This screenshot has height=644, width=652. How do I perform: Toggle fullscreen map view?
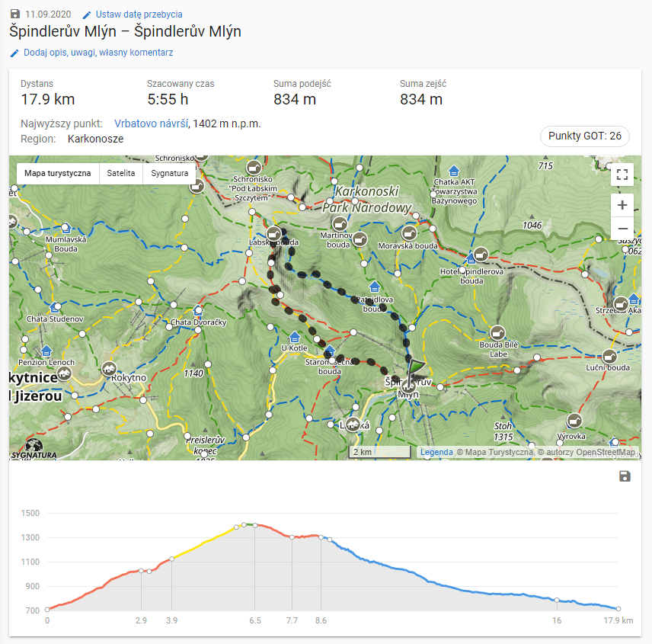click(x=622, y=175)
